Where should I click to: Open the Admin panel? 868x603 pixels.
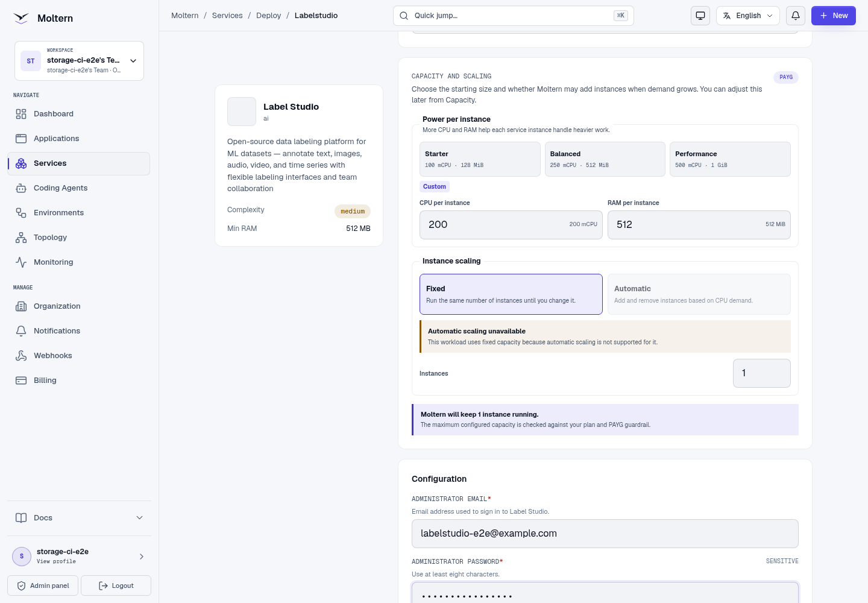pyautogui.click(x=43, y=586)
